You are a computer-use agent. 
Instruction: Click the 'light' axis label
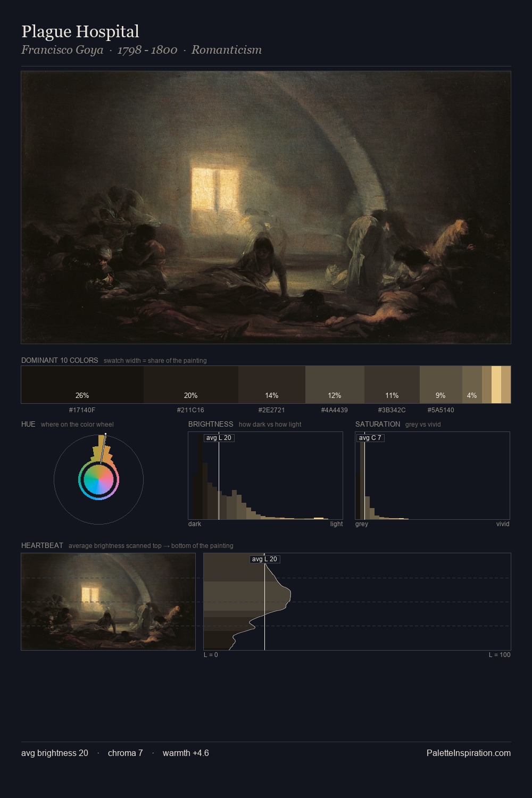coord(336,524)
